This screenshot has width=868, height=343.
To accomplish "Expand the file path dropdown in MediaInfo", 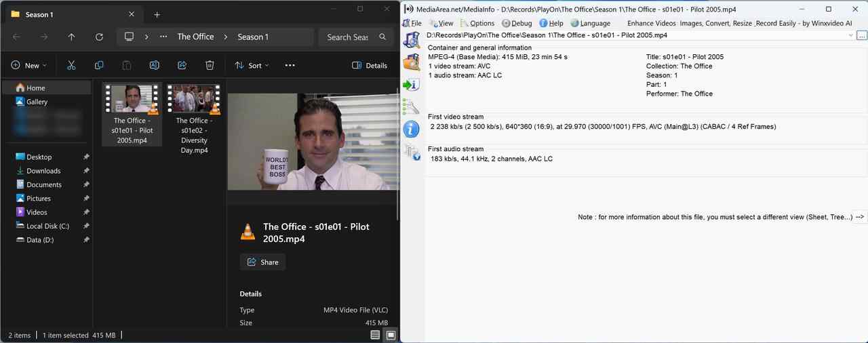I will (x=850, y=35).
